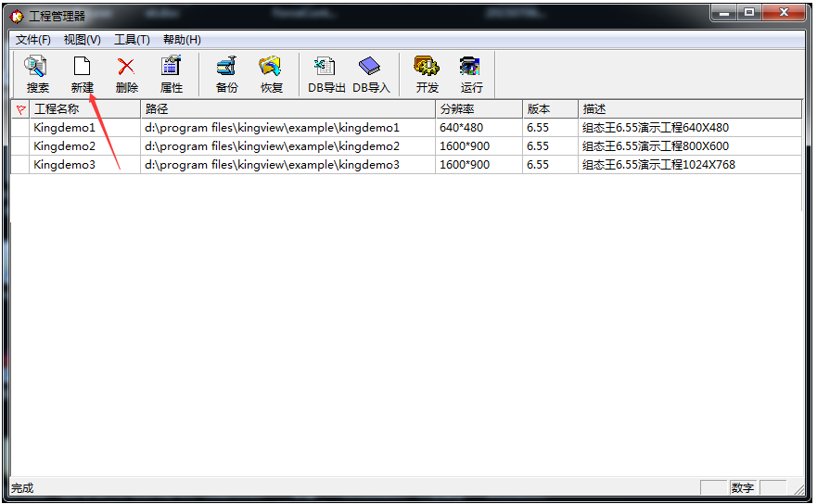Click description 组态王6.55演示工程800X600
Screen dimensions: 817x504
coord(656,146)
